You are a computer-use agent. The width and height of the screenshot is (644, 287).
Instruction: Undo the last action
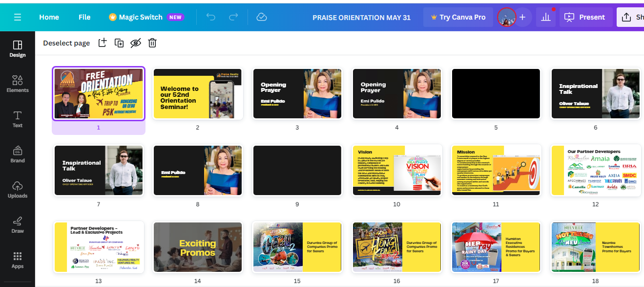click(211, 17)
